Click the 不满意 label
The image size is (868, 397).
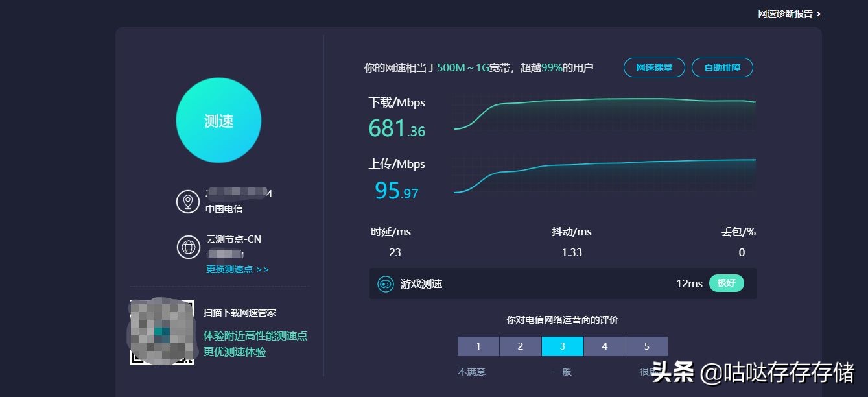pyautogui.click(x=472, y=370)
